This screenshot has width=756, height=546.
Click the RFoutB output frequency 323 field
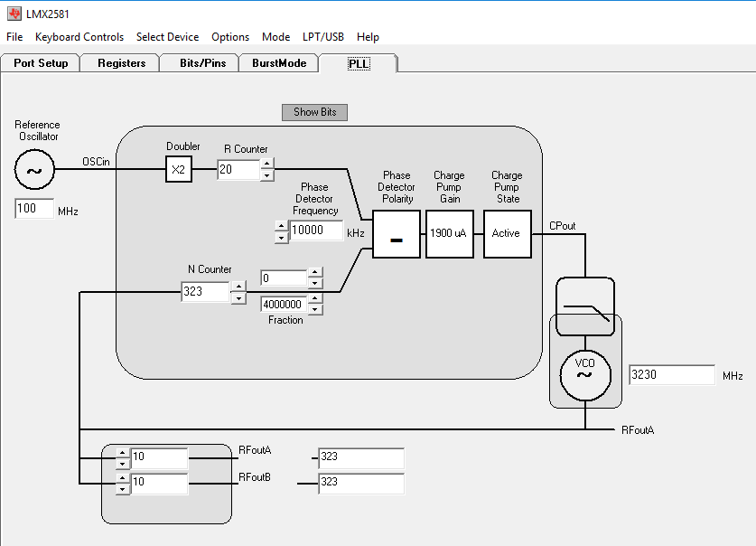[x=361, y=484]
